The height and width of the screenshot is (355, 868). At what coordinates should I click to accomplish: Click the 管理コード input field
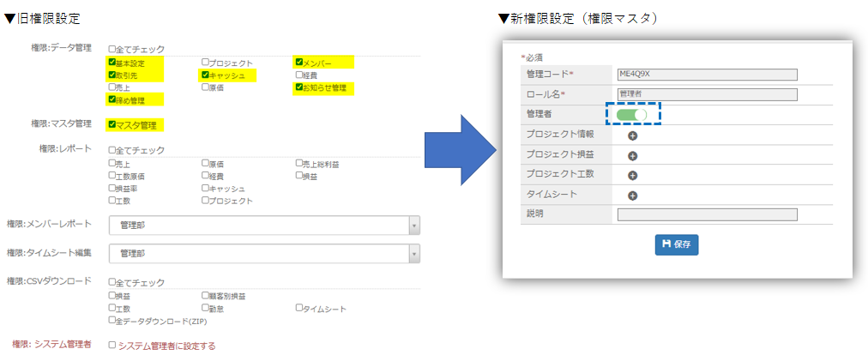click(x=707, y=75)
